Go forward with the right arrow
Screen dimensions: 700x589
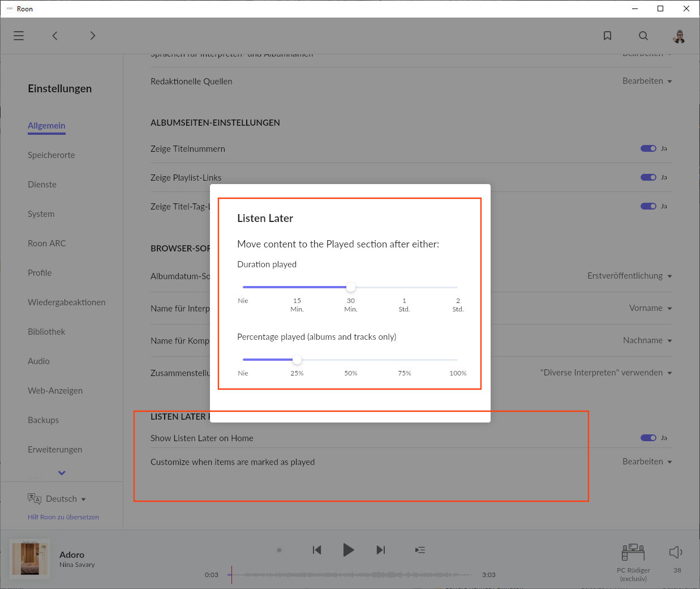93,36
